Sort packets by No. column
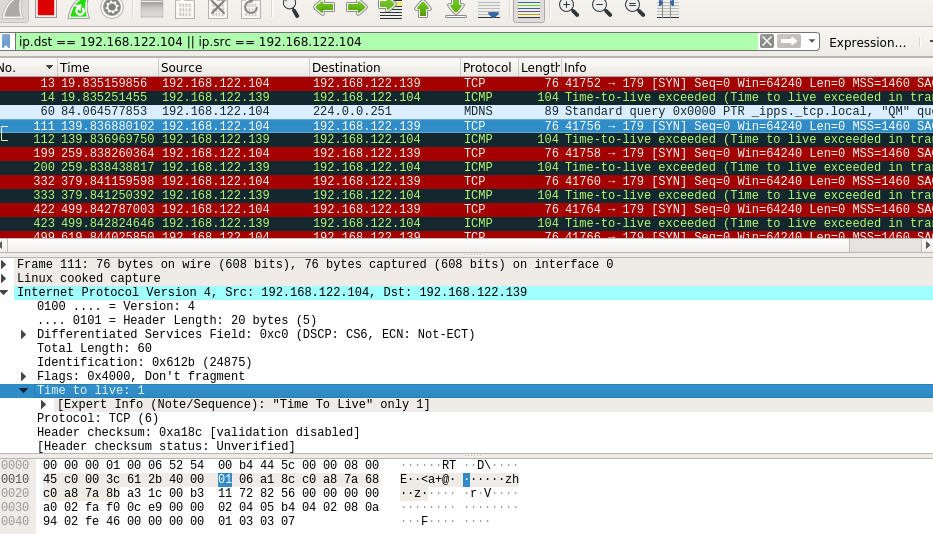933x534 pixels. 27,67
